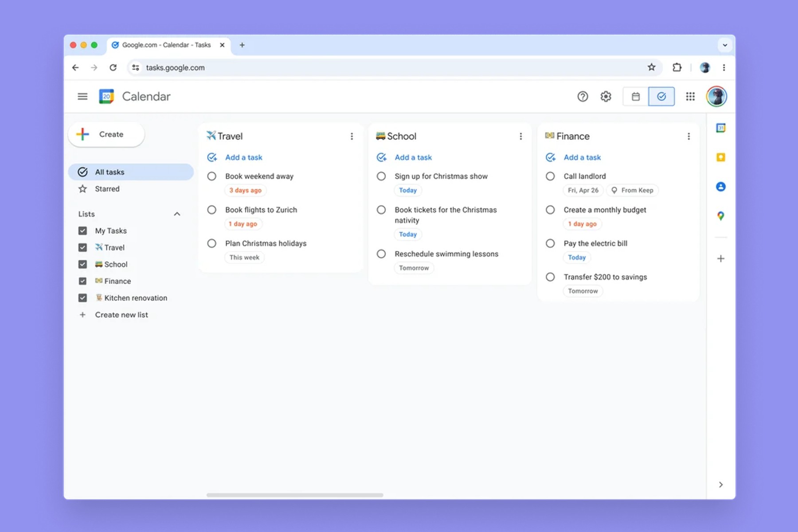Uncheck the Kitchen renovation list checkbox
798x532 pixels.
[82, 298]
